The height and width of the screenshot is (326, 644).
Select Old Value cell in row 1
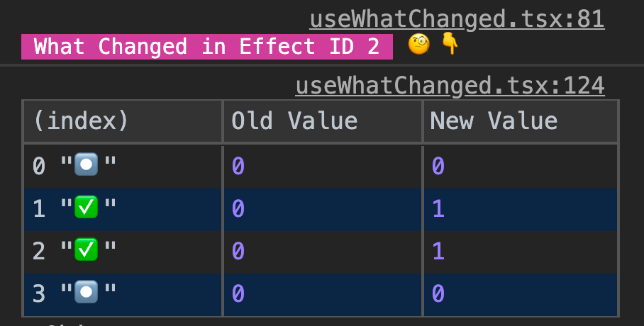click(323, 209)
